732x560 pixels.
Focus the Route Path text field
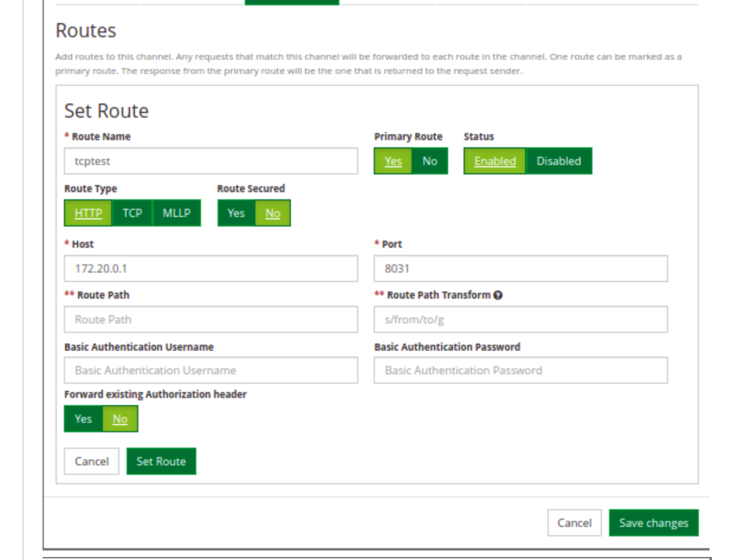pyautogui.click(x=211, y=319)
